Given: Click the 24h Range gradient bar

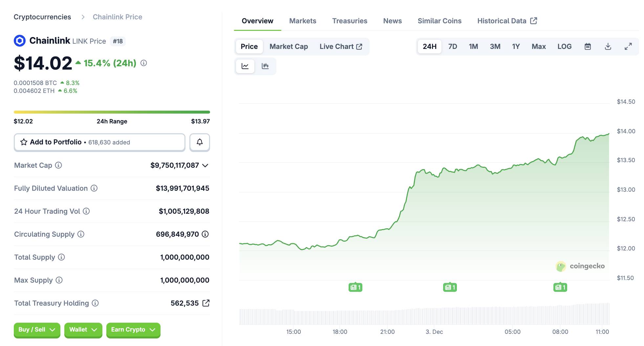Looking at the screenshot, I should coord(112,111).
